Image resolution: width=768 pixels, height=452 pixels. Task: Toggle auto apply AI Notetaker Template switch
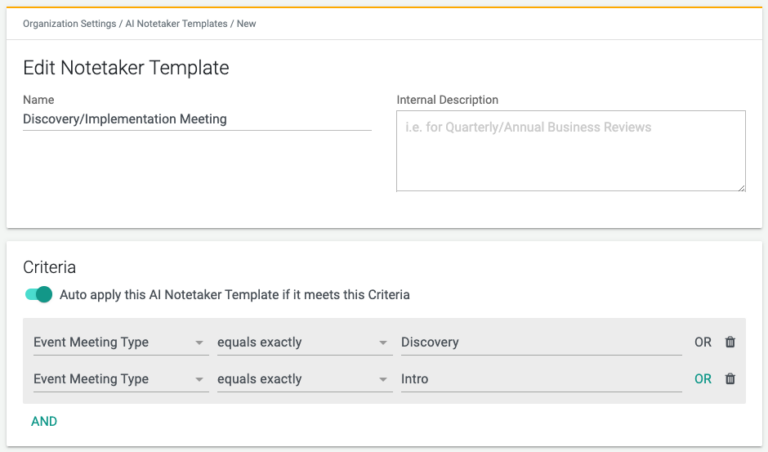(39, 294)
